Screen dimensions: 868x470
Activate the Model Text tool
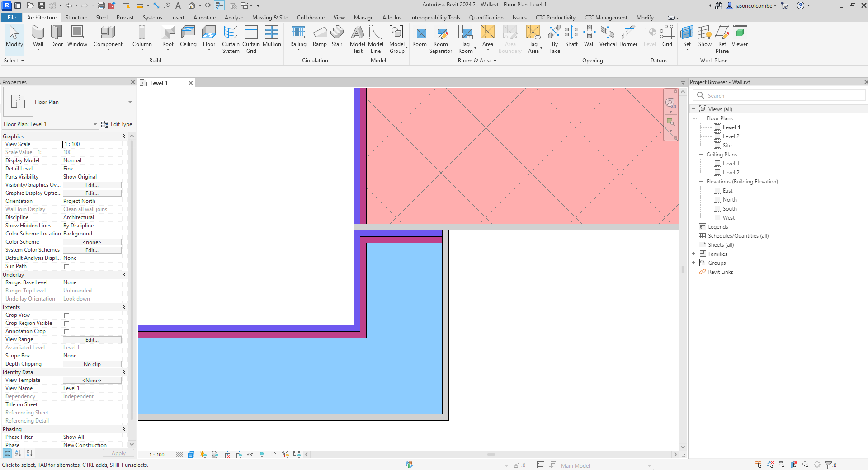358,39
